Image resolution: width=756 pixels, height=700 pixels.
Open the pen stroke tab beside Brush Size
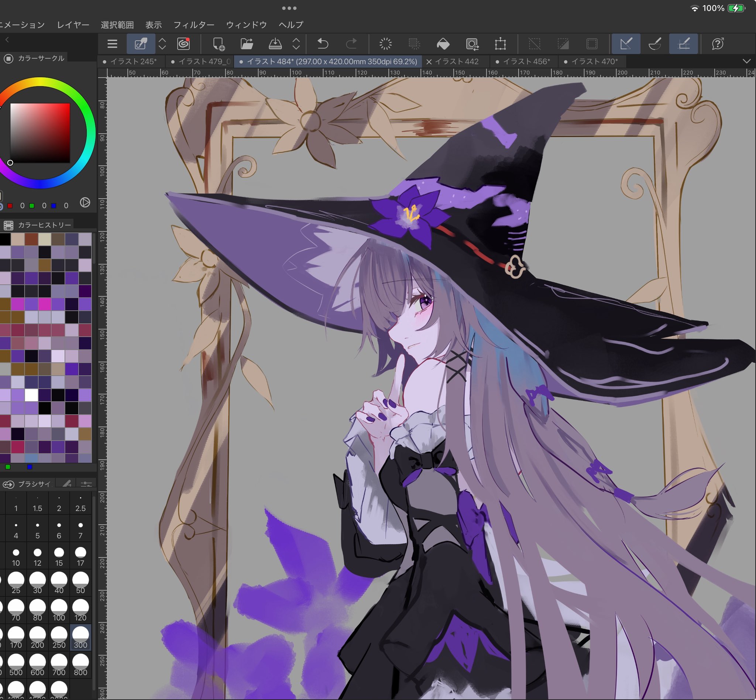67,483
